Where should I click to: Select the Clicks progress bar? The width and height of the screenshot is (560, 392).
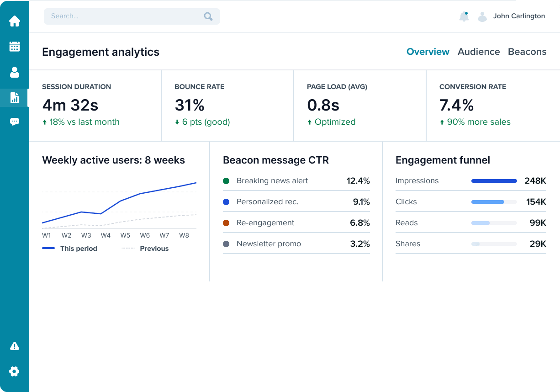(494, 202)
